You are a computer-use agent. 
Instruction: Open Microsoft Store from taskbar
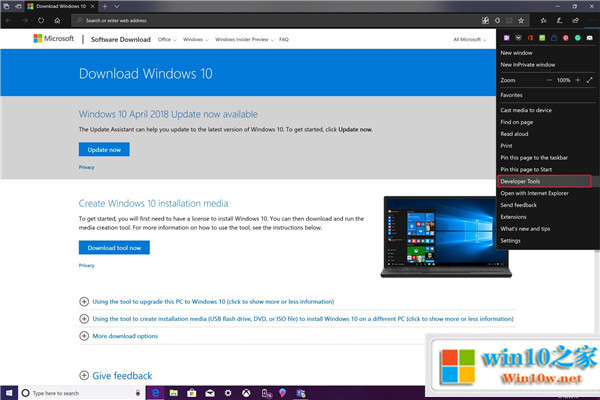(x=191, y=393)
